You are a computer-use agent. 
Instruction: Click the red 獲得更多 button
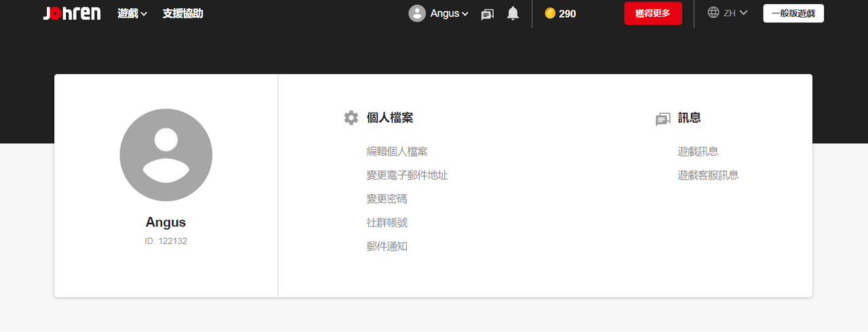(x=653, y=14)
